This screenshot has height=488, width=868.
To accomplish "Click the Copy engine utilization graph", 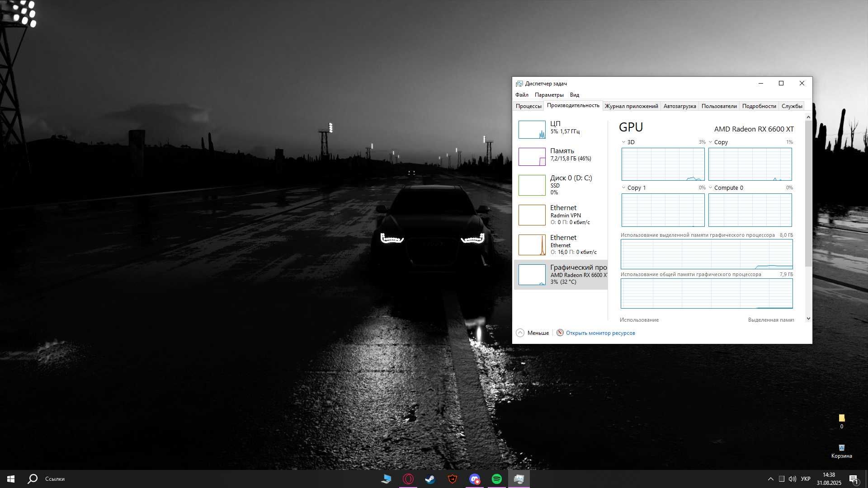I will point(750,164).
